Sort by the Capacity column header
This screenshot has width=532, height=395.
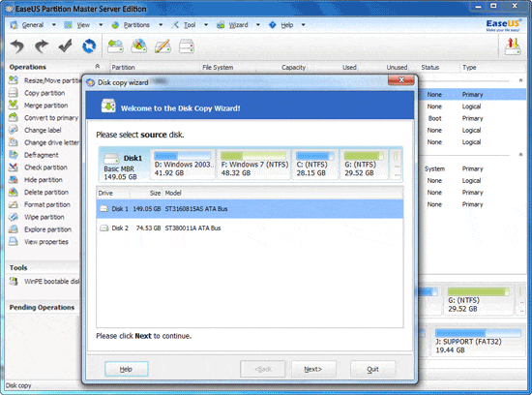tap(293, 67)
